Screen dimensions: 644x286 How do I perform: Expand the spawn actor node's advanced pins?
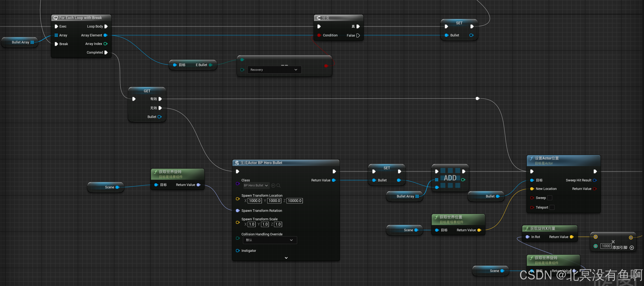(x=286, y=258)
